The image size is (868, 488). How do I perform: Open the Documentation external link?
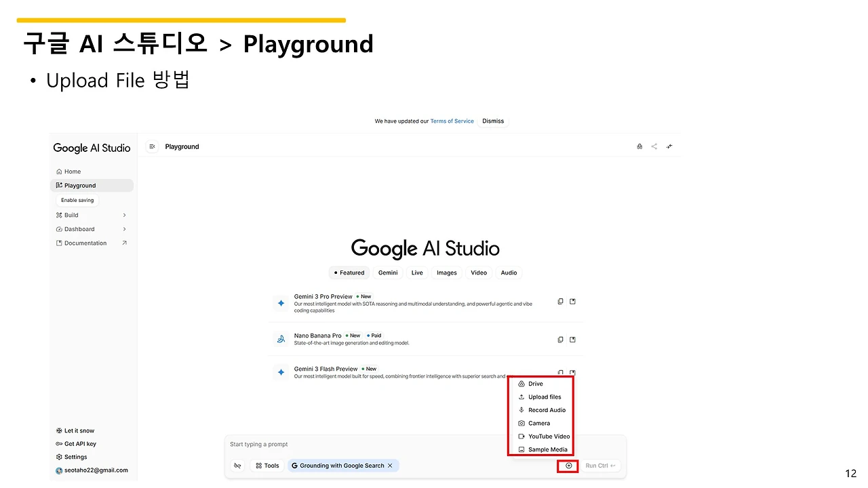pos(92,243)
